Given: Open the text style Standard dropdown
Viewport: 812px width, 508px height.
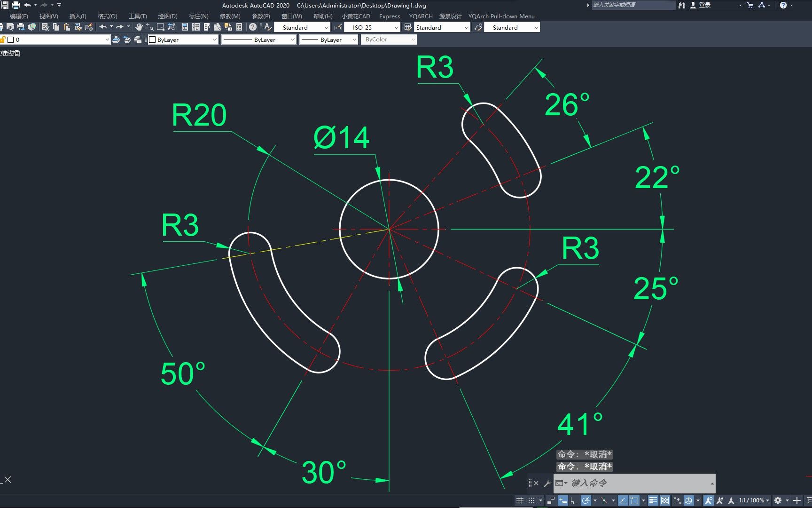Looking at the screenshot, I should pyautogui.click(x=302, y=27).
